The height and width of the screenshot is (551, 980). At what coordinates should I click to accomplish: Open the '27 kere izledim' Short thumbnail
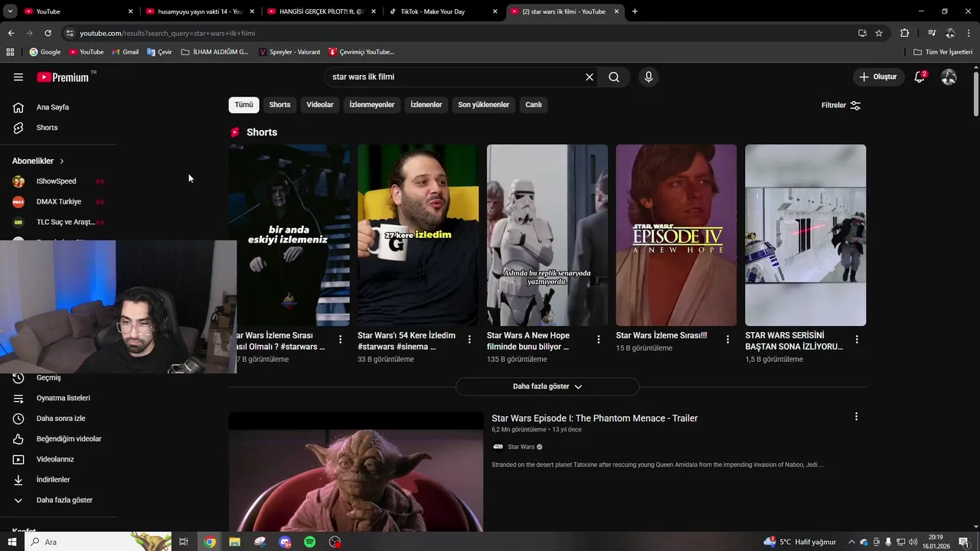pyautogui.click(x=418, y=235)
